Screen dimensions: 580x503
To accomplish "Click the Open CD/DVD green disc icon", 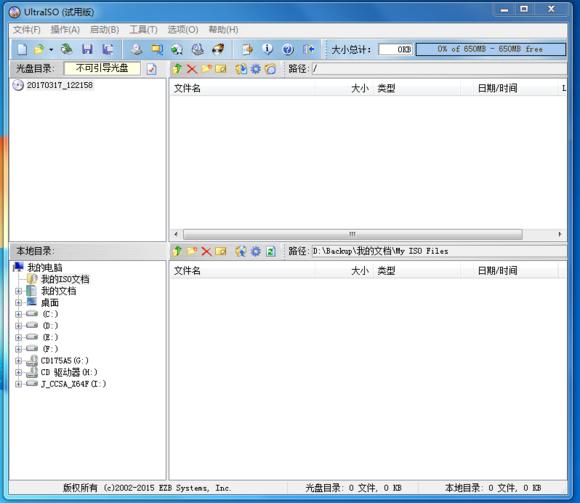I will pos(67,49).
